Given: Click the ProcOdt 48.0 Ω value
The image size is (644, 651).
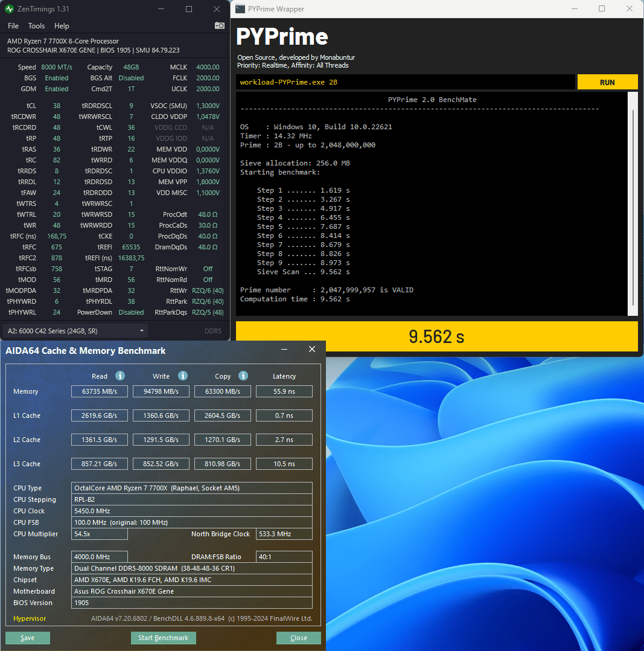Looking at the screenshot, I should pos(208,214).
